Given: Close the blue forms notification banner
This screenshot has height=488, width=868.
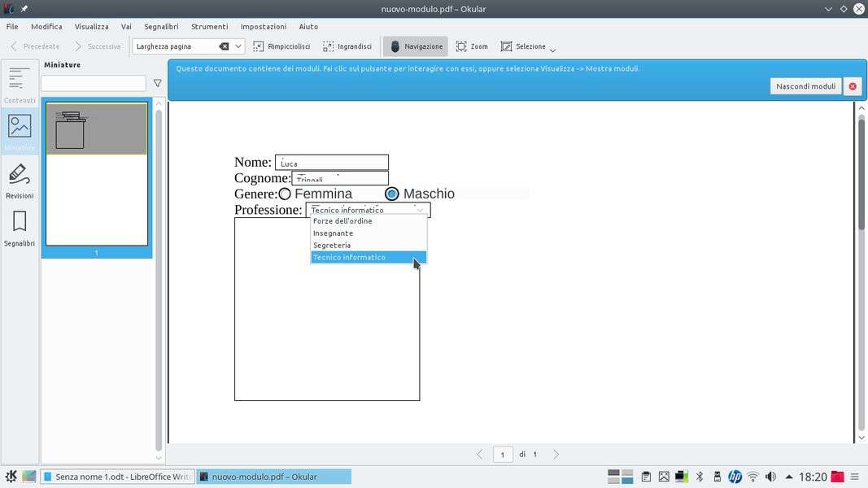Looking at the screenshot, I should pos(853,86).
